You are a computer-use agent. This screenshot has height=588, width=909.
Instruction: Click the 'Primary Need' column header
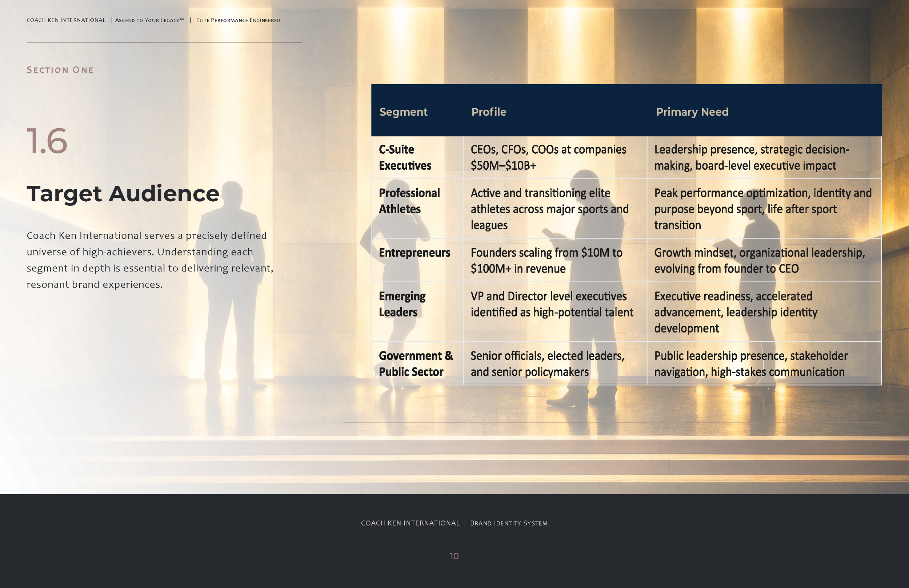[x=692, y=112]
